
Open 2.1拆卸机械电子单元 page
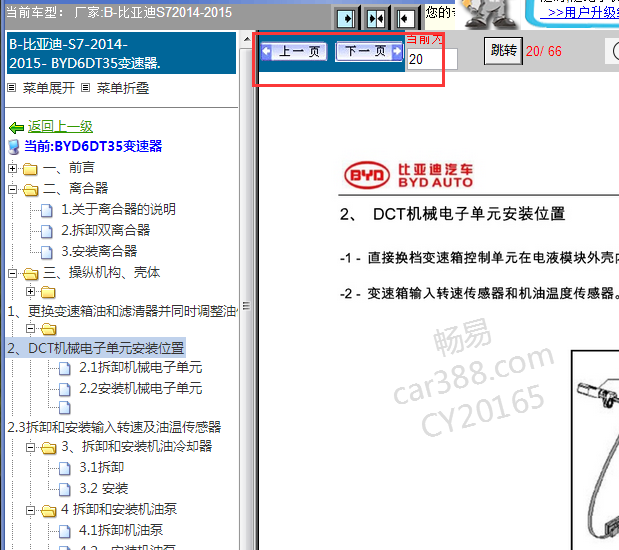coord(141,367)
